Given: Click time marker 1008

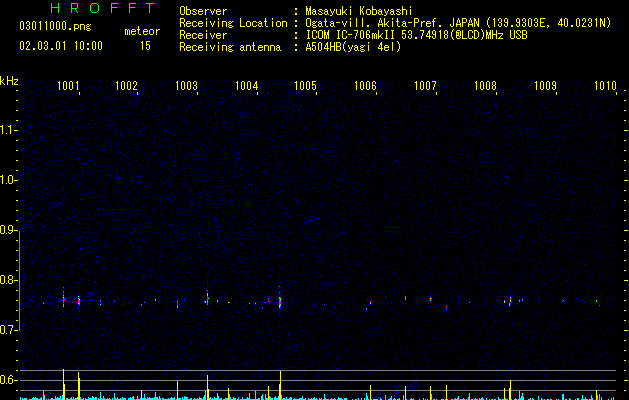Looking at the screenshot, I should point(485,86).
